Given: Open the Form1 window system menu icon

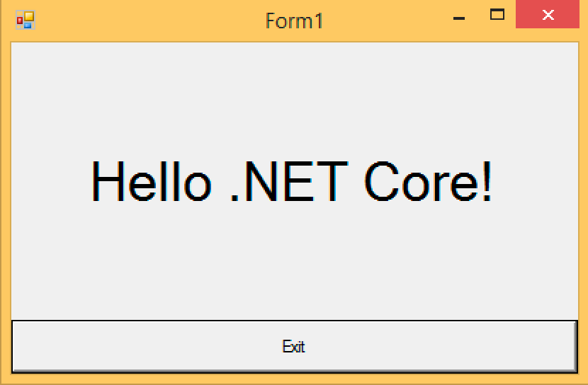Looking at the screenshot, I should pos(26,20).
